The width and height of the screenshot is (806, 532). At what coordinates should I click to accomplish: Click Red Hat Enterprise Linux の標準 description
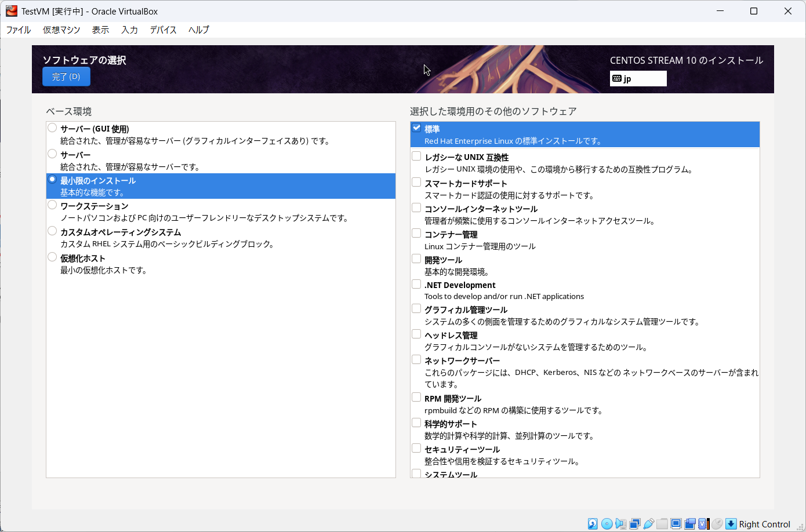coord(514,141)
